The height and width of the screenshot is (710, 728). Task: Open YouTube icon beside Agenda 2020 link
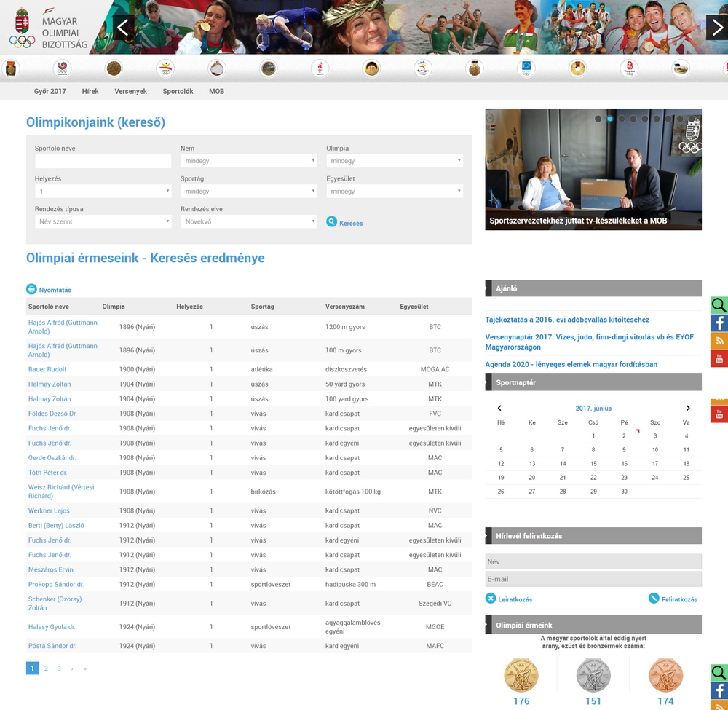click(719, 358)
